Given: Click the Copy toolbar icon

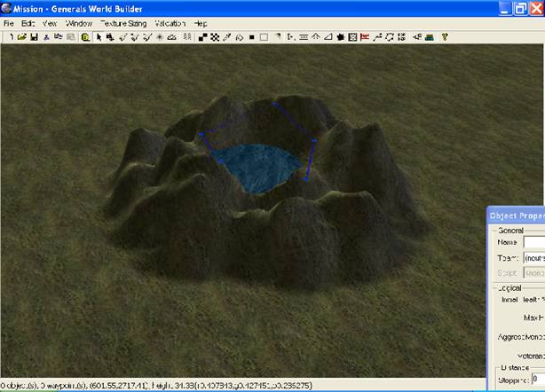Looking at the screenshot, I should tap(59, 36).
